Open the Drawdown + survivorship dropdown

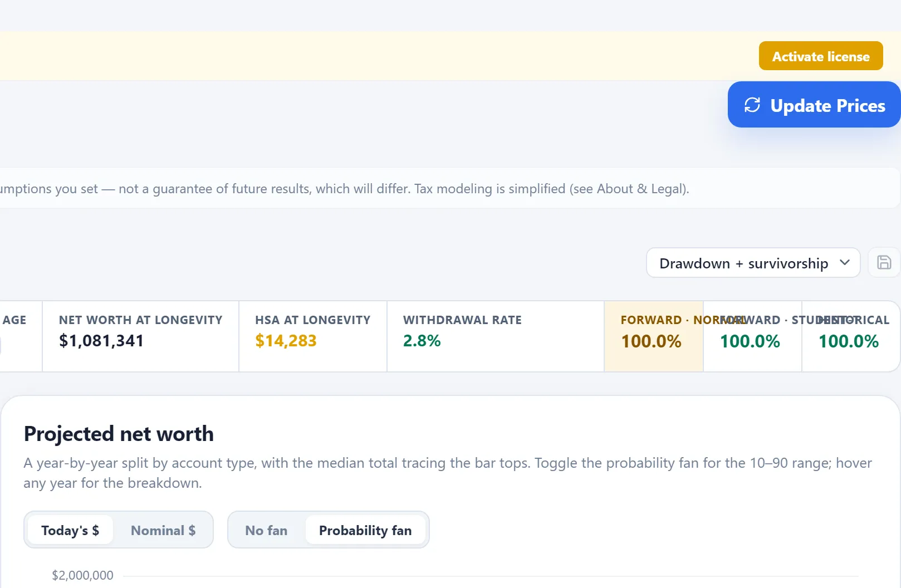753,263
